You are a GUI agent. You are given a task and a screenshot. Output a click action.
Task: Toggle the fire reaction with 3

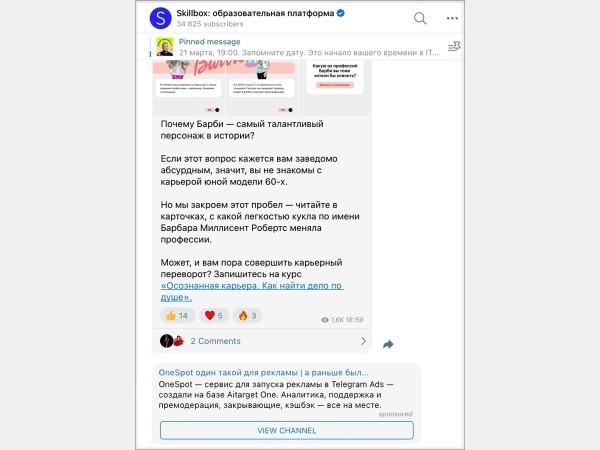[247, 316]
